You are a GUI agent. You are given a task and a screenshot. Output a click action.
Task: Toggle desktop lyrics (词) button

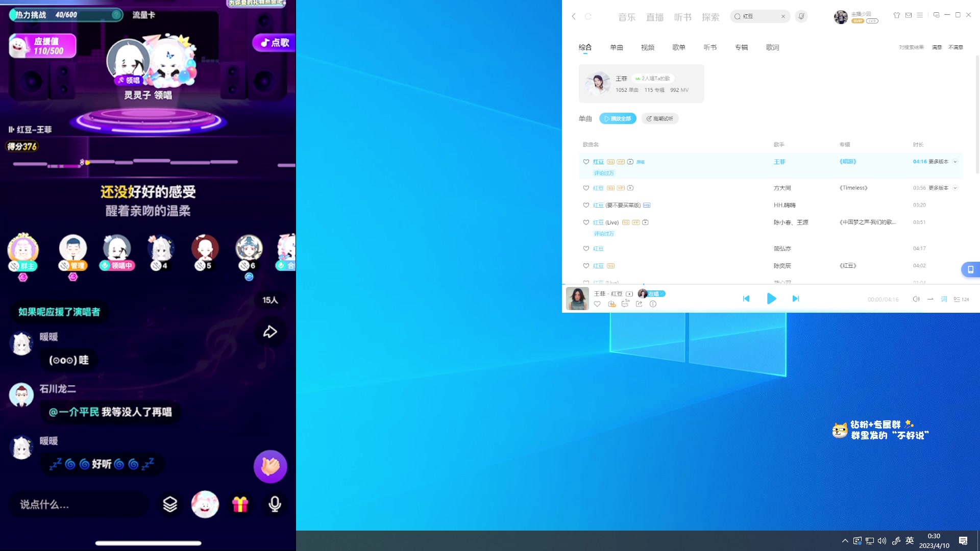[x=944, y=299]
